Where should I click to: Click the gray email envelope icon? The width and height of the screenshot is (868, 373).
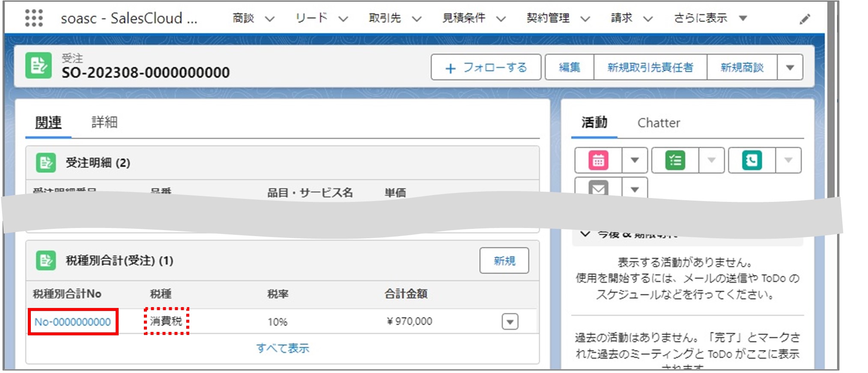(x=598, y=188)
